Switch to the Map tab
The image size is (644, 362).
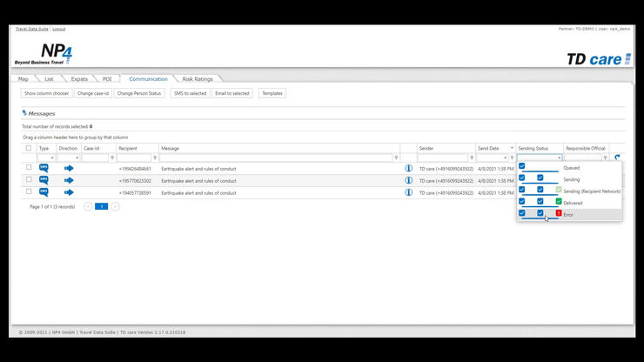[x=23, y=79]
